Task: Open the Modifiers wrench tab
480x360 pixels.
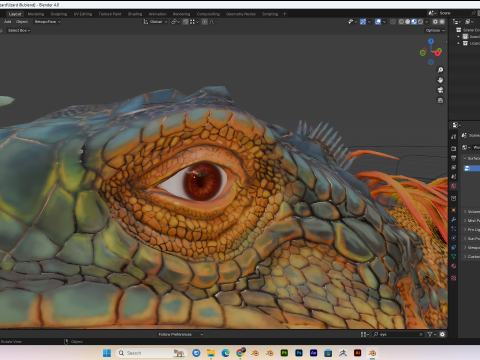Action: tap(454, 219)
